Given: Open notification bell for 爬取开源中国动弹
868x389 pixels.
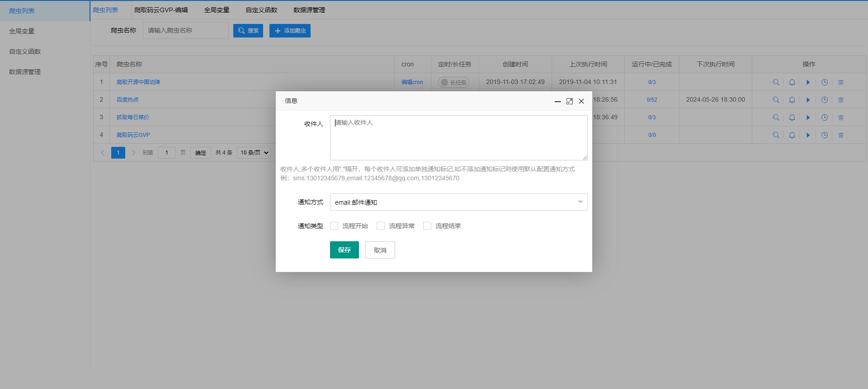Looking at the screenshot, I should click(x=792, y=82).
